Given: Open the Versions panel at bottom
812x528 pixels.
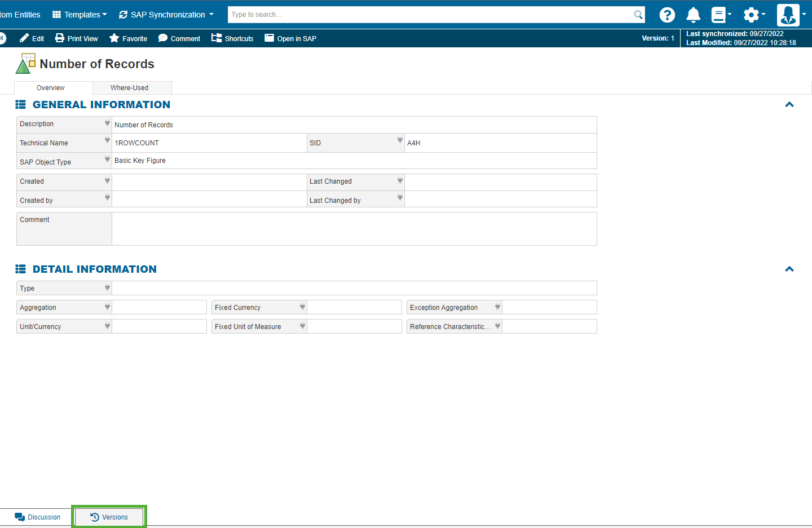Looking at the screenshot, I should 109,517.
